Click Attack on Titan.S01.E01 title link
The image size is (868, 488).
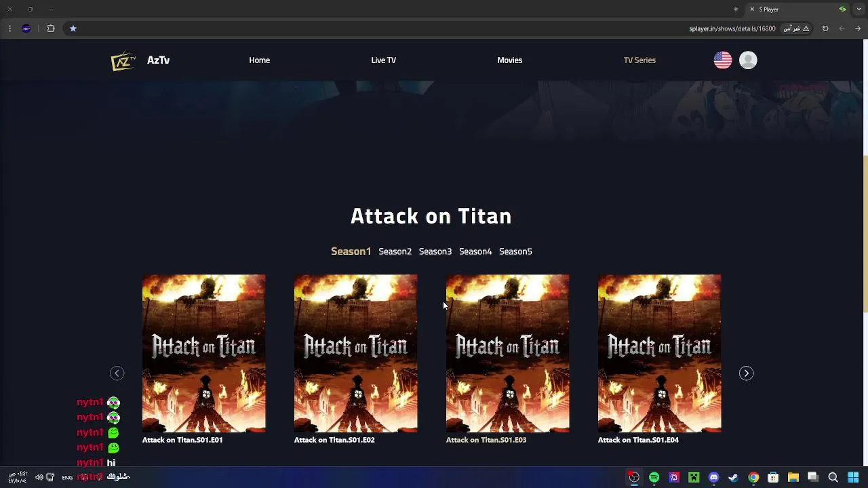182,440
